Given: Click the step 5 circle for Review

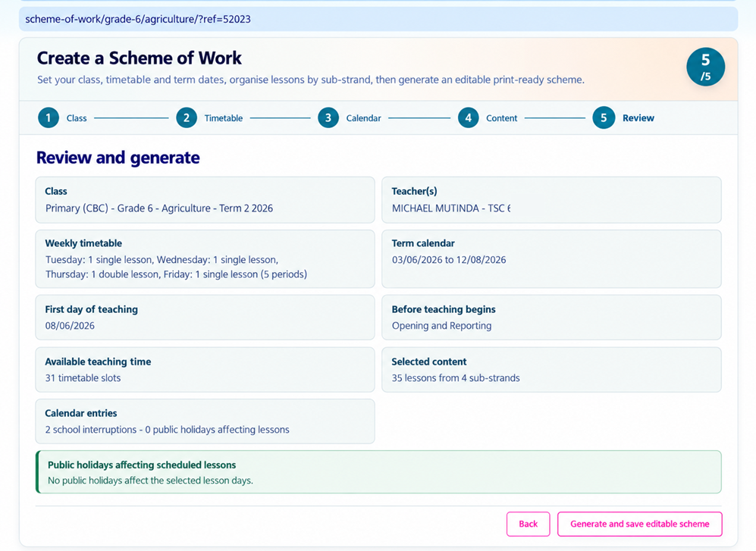Looking at the screenshot, I should pyautogui.click(x=603, y=117).
